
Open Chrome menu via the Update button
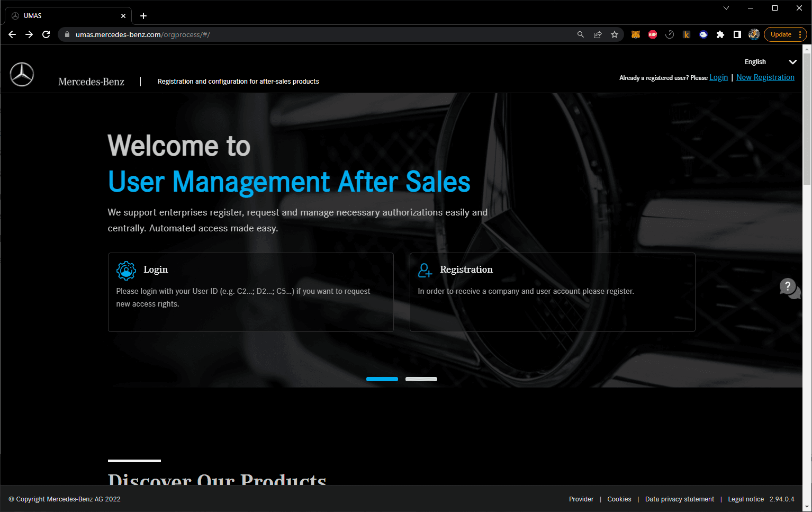(x=785, y=34)
